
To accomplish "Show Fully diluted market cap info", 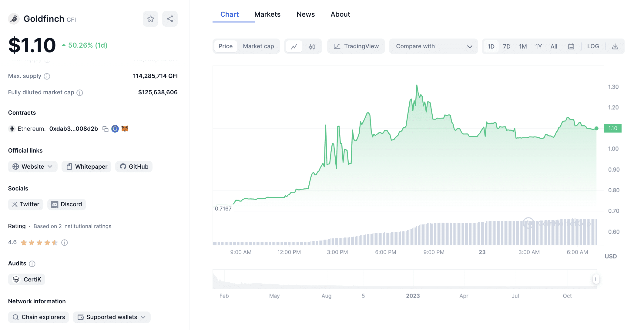I will point(80,93).
